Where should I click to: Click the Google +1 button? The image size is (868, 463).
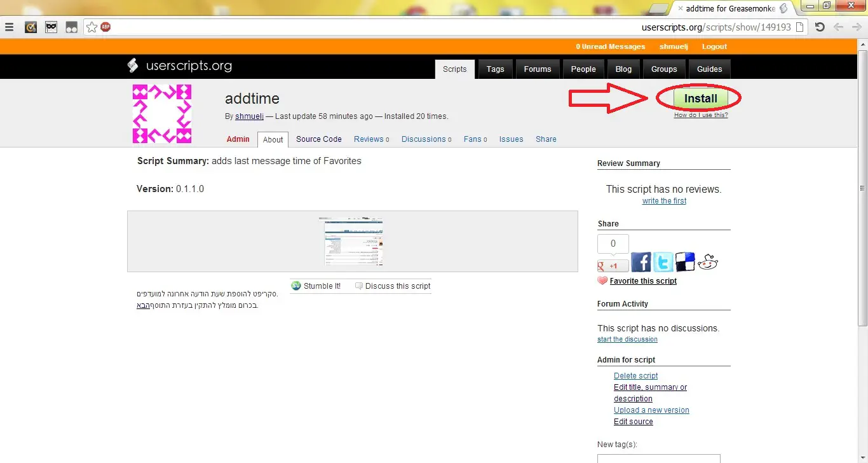[613, 266]
